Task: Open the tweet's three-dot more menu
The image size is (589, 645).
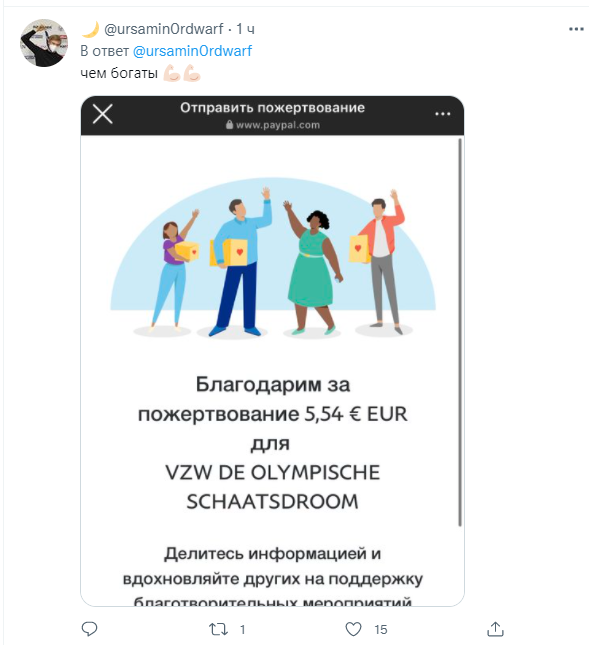Action: click(576, 29)
